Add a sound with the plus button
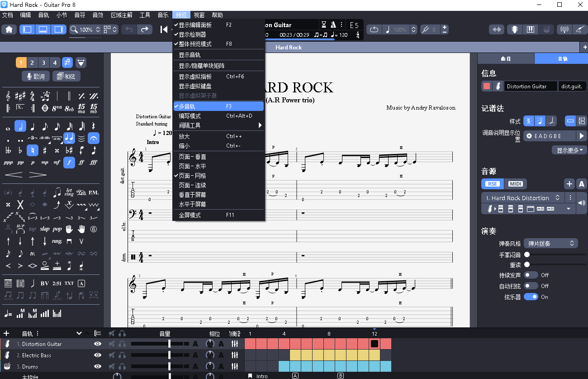This screenshot has height=379, width=588. coord(569,184)
